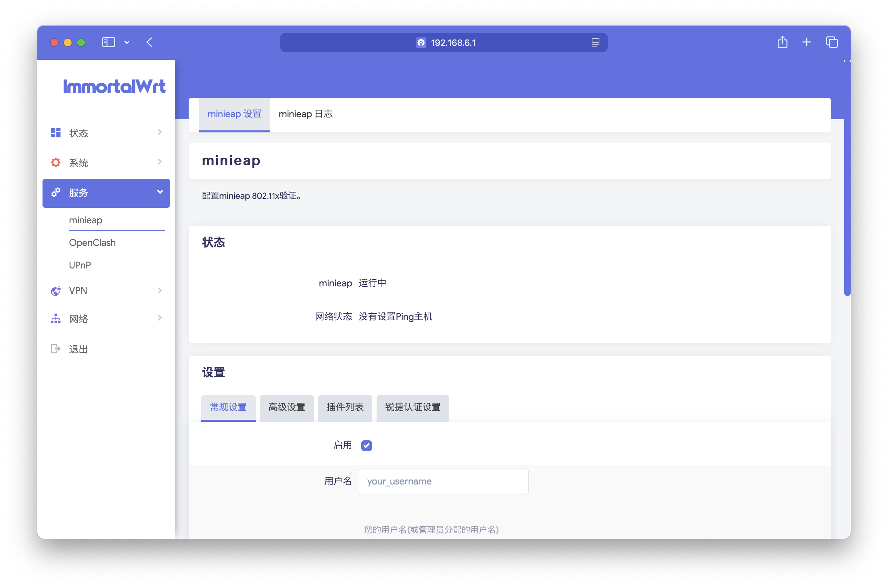Switch to the 高级设置 tab
Screen dimensions: 888x588
286,407
